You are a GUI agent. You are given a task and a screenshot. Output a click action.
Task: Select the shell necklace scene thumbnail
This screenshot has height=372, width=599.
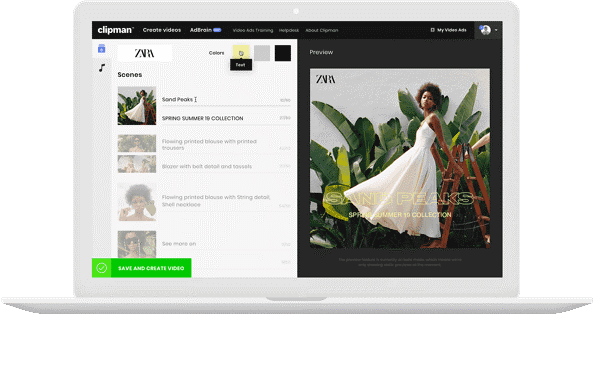137,202
